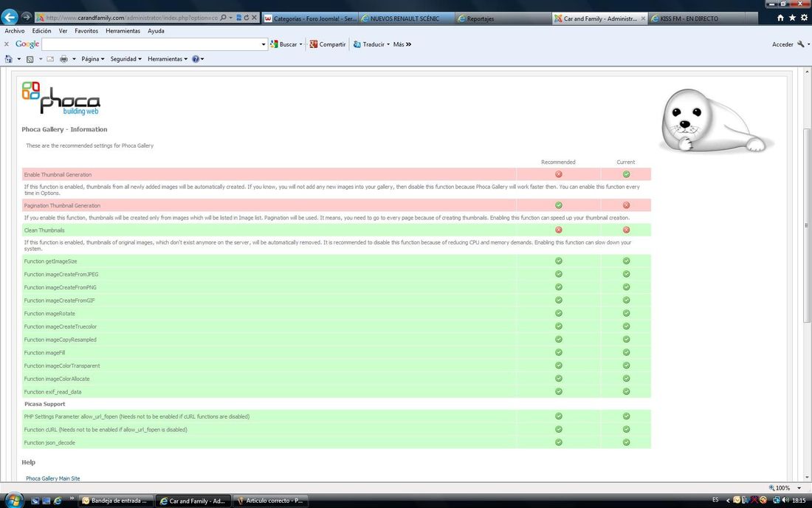Open the Ayuda menu
This screenshot has height=508, width=812.
(x=156, y=31)
